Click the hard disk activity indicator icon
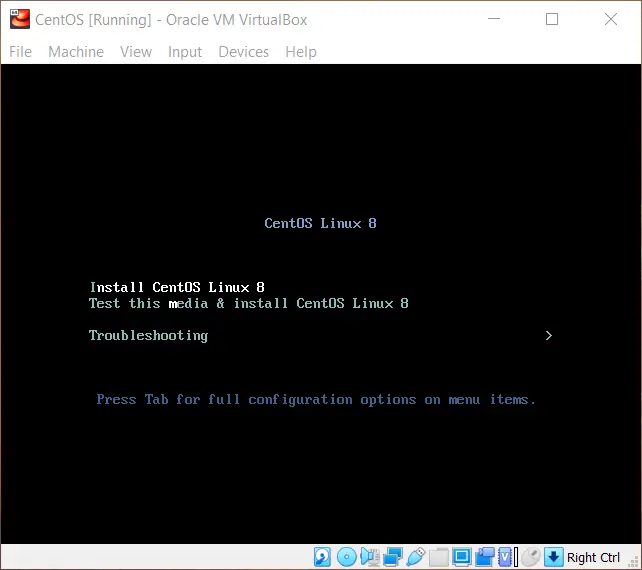642x570 pixels. (x=322, y=557)
